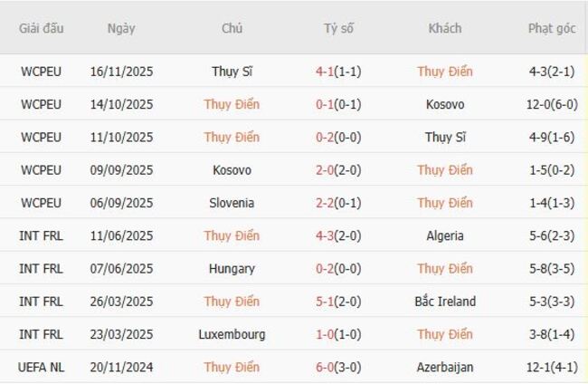588x384 pixels.
Task: Click the Slovenia team name
Action: (232, 203)
